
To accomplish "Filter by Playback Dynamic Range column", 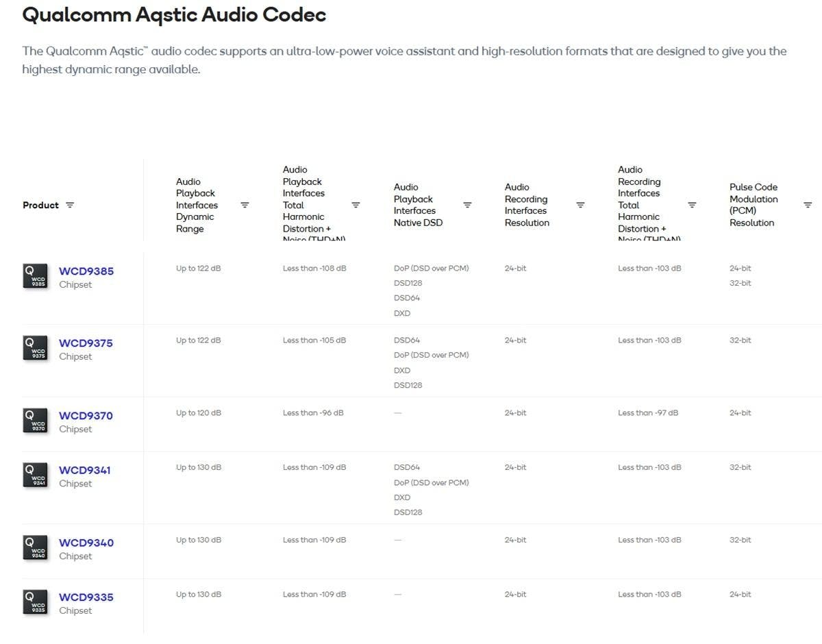I will coord(245,205).
